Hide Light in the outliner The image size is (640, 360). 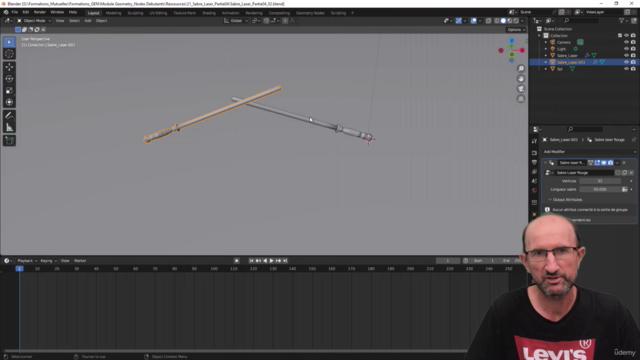pyautogui.click(x=626, y=49)
